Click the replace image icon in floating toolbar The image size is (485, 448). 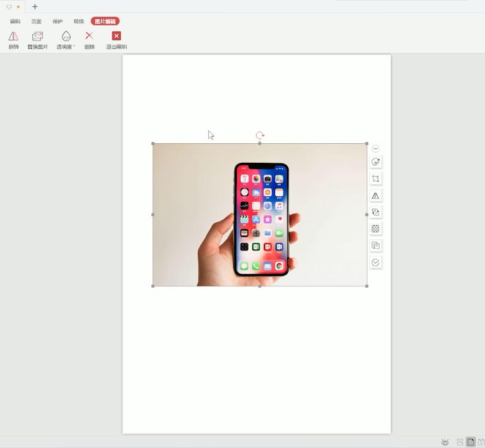pyautogui.click(x=375, y=212)
